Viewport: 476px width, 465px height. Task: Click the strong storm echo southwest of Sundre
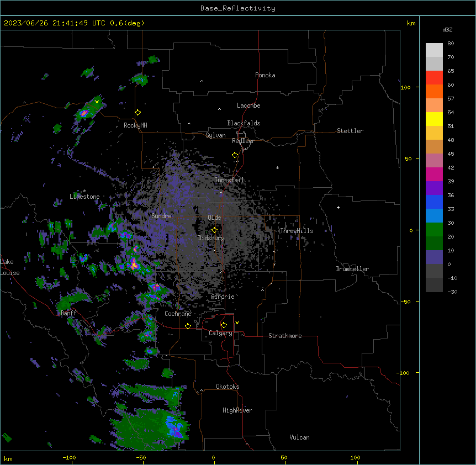[x=134, y=264]
